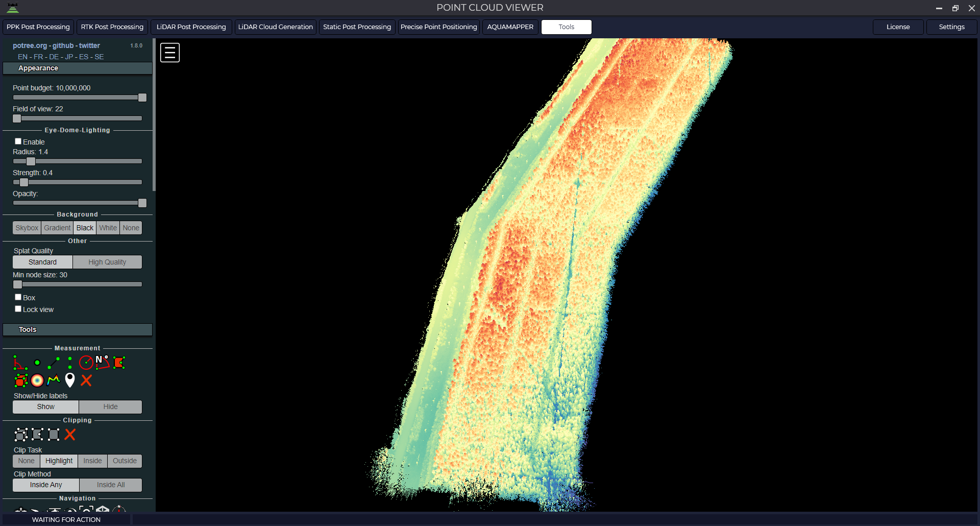Open the License button
This screenshot has height=526, width=980.
pyautogui.click(x=898, y=27)
